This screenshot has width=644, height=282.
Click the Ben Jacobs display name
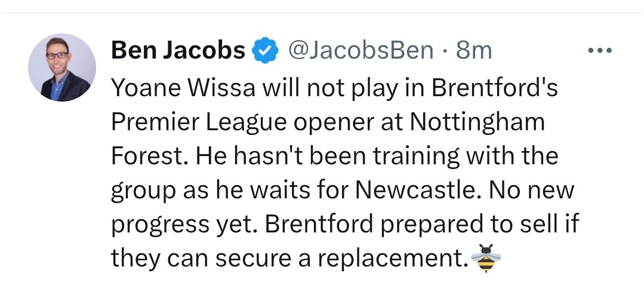click(178, 51)
